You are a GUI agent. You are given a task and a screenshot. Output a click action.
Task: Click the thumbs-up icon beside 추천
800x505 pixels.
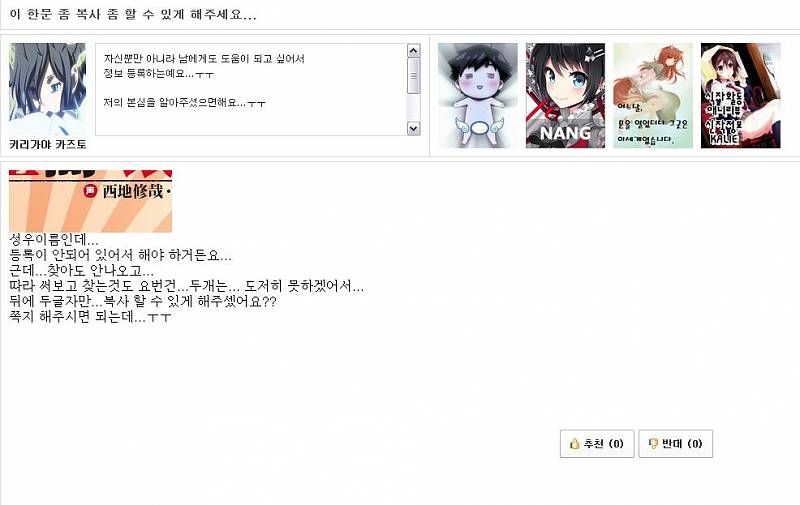coord(574,444)
